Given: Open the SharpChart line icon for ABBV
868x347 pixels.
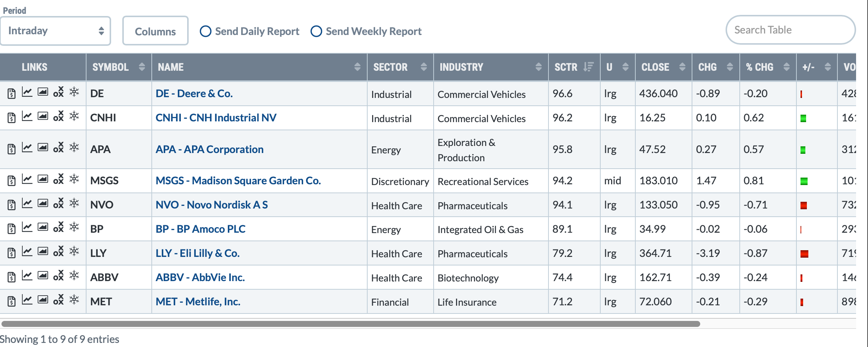Looking at the screenshot, I should tap(27, 276).
